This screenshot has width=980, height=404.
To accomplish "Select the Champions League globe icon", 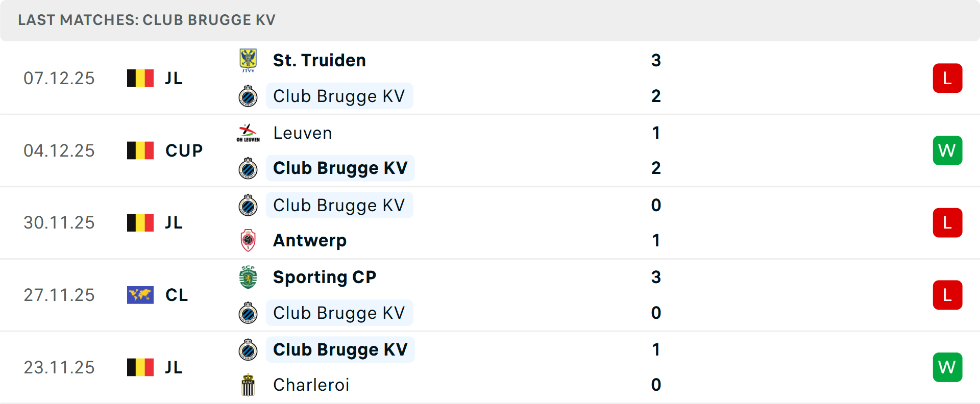I will [x=140, y=295].
